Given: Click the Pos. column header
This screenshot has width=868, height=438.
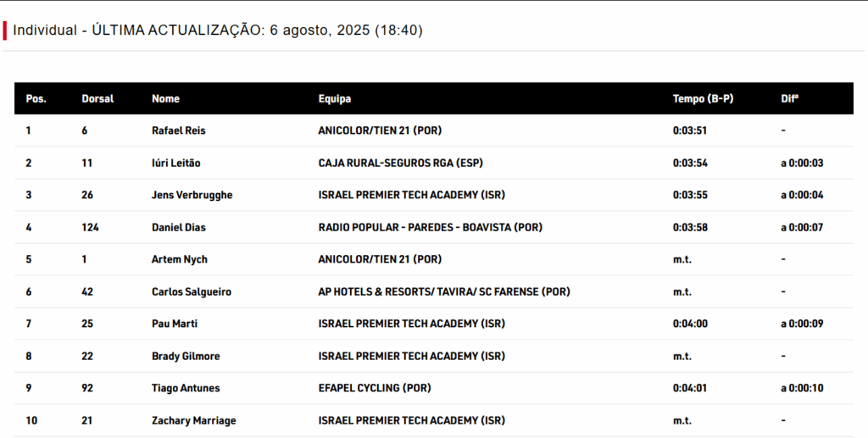Looking at the screenshot, I should (x=36, y=98).
